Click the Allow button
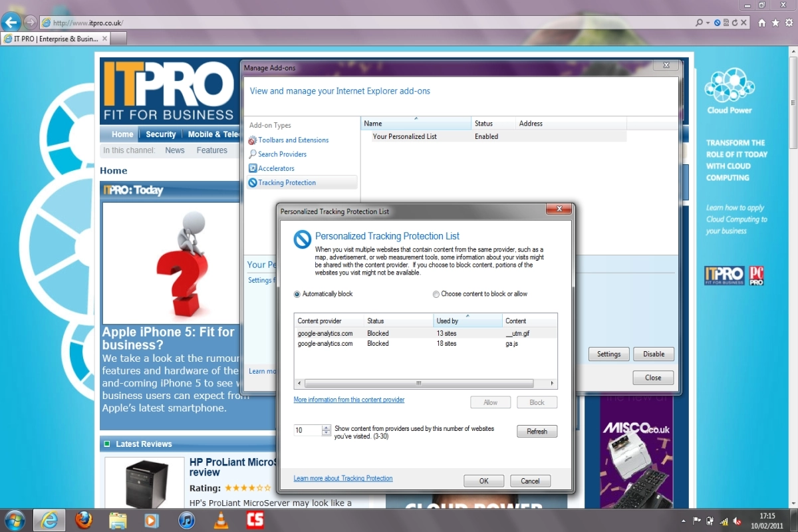 (490, 402)
